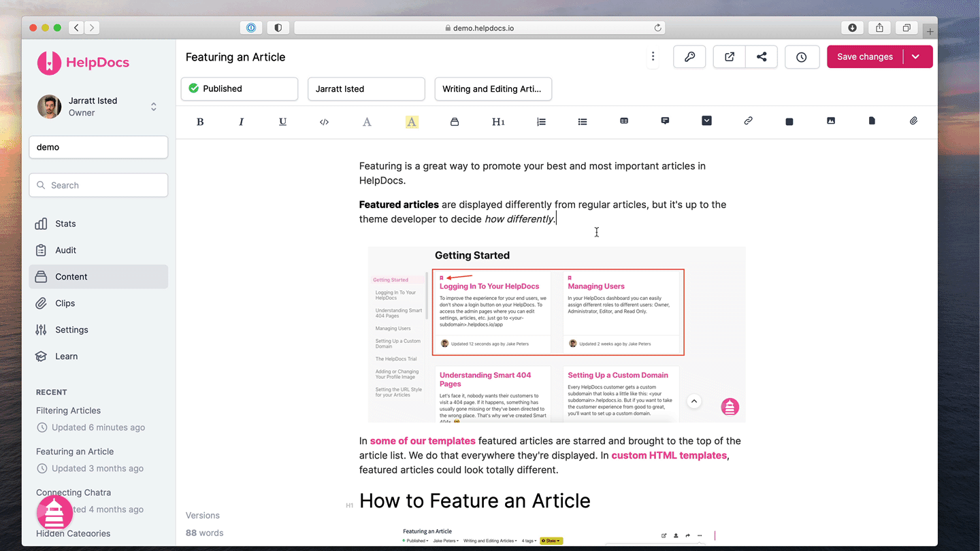Click the Getting Started screenshot image
The height and width of the screenshot is (551, 980).
click(x=557, y=334)
